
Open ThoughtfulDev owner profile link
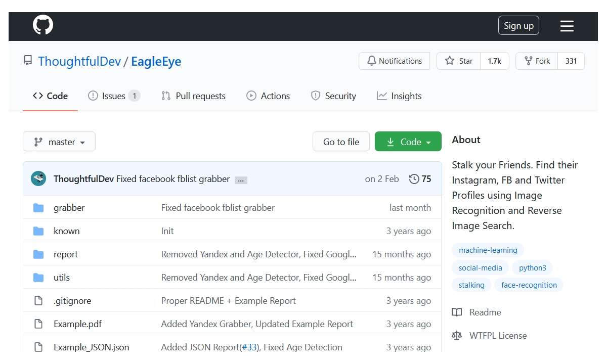79,62
